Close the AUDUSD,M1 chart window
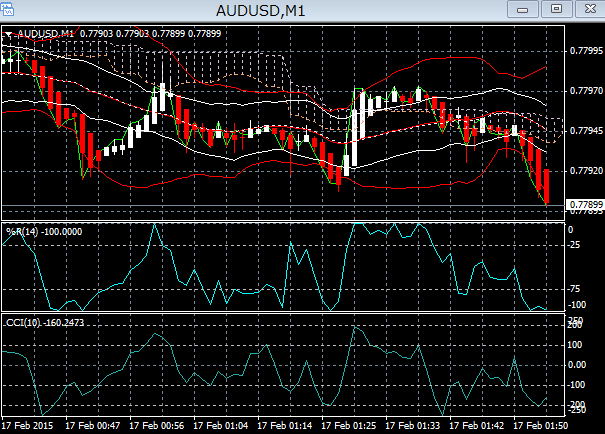This screenshot has width=605, height=434. click(x=586, y=9)
